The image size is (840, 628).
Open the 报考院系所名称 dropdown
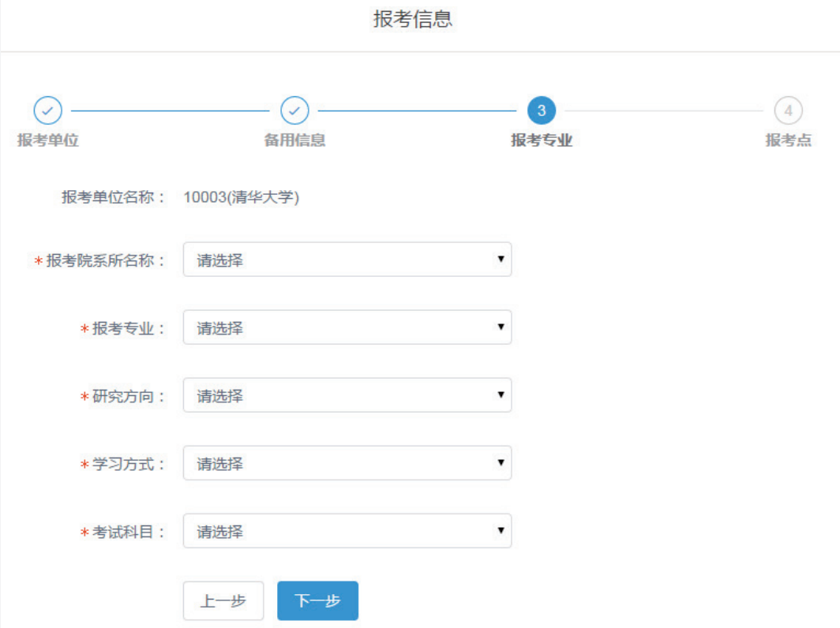[x=347, y=260]
